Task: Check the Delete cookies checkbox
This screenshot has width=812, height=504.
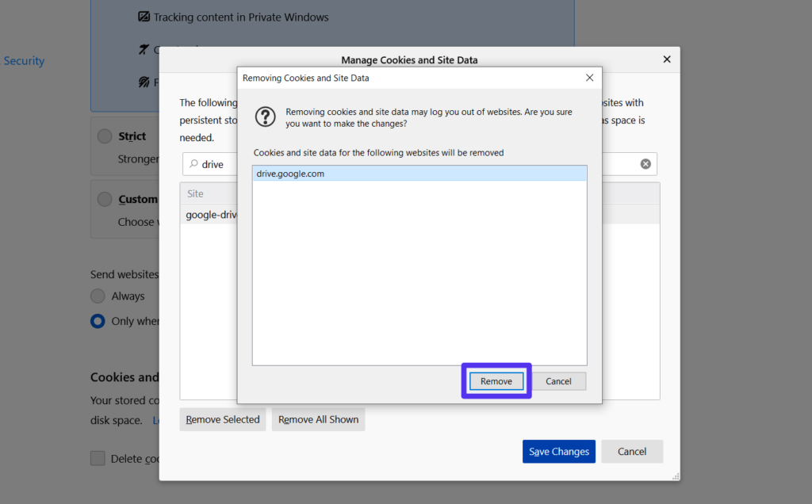Action: [x=97, y=458]
